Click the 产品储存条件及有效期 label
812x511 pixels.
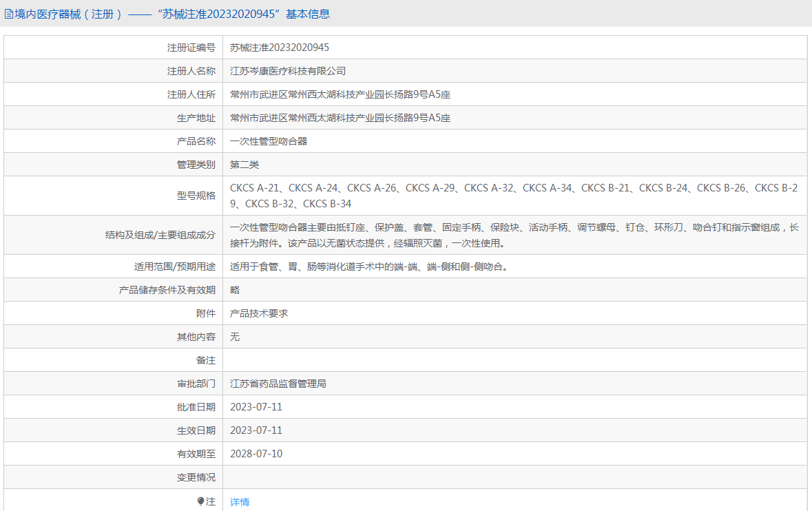[x=167, y=290]
